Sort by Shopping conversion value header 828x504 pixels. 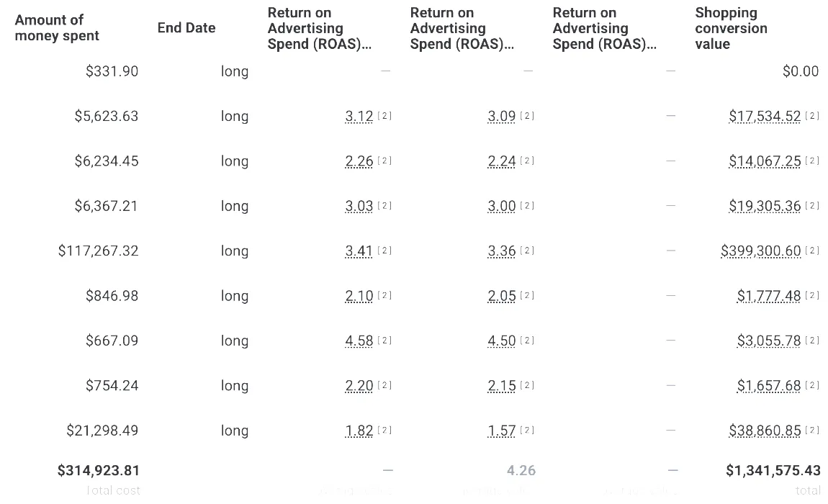click(x=731, y=28)
